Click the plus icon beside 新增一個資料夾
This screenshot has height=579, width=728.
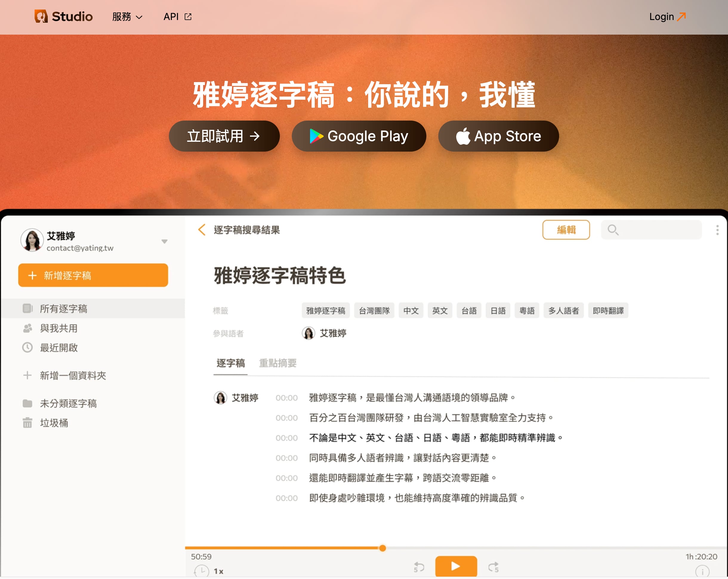pos(27,375)
